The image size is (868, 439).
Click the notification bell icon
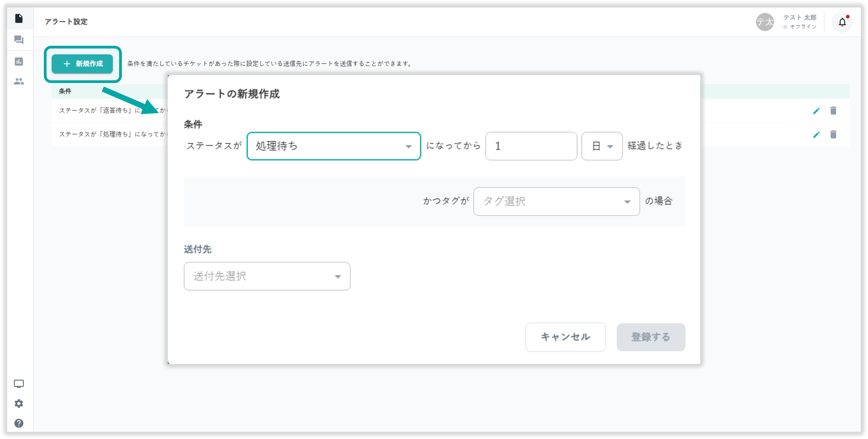[x=842, y=22]
